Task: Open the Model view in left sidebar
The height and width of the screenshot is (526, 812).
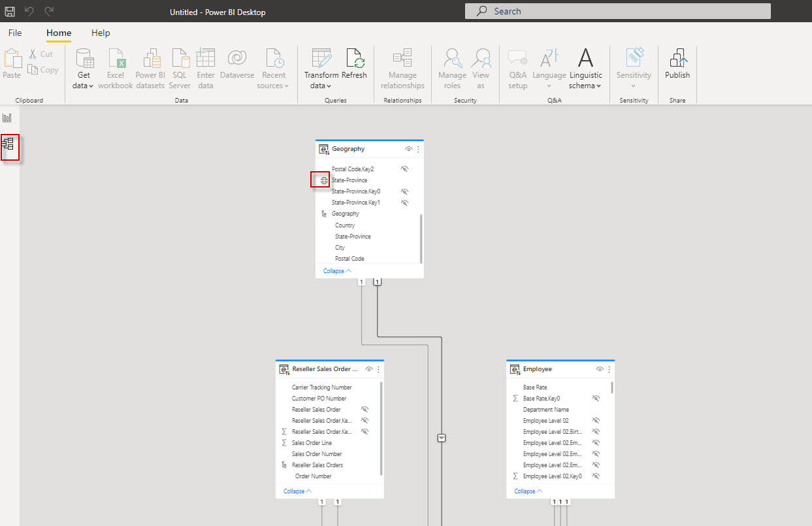Action: 8,144
